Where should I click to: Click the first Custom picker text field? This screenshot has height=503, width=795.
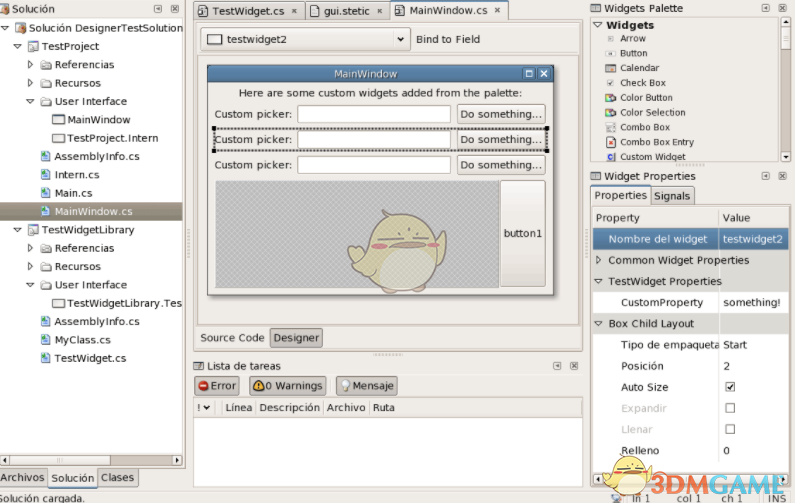click(373, 114)
